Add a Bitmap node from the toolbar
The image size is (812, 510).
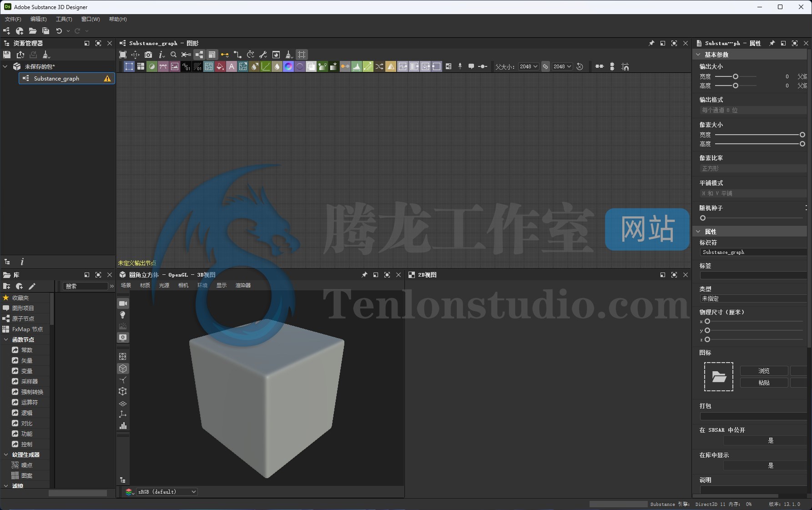pyautogui.click(x=175, y=66)
